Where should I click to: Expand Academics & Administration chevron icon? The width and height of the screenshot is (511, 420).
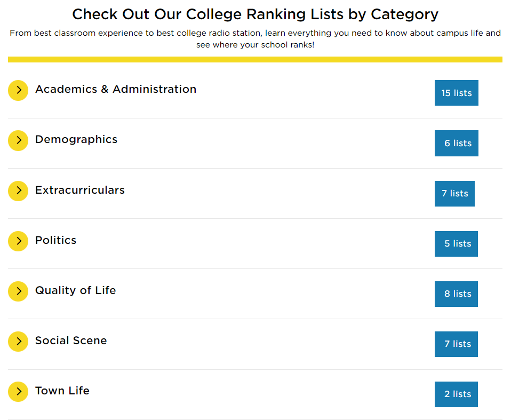point(18,90)
